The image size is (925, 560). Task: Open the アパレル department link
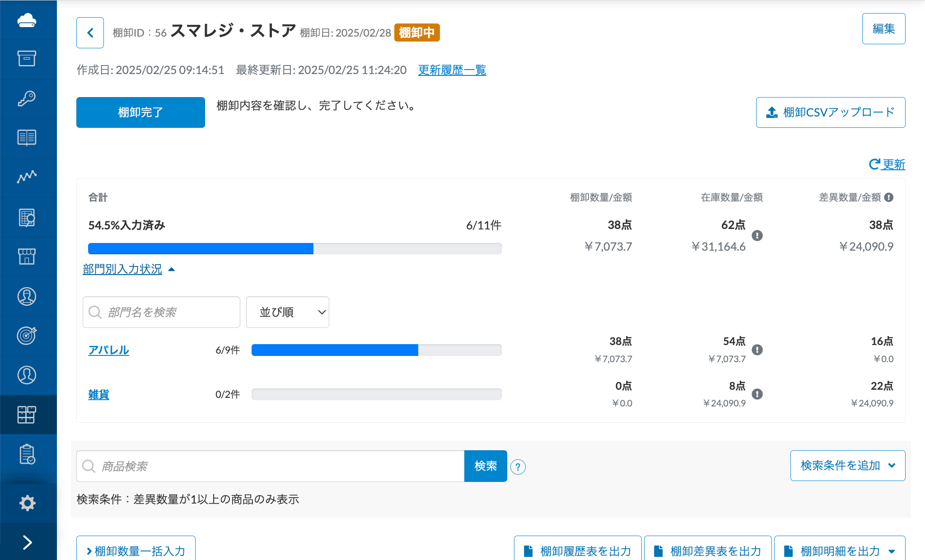click(108, 350)
